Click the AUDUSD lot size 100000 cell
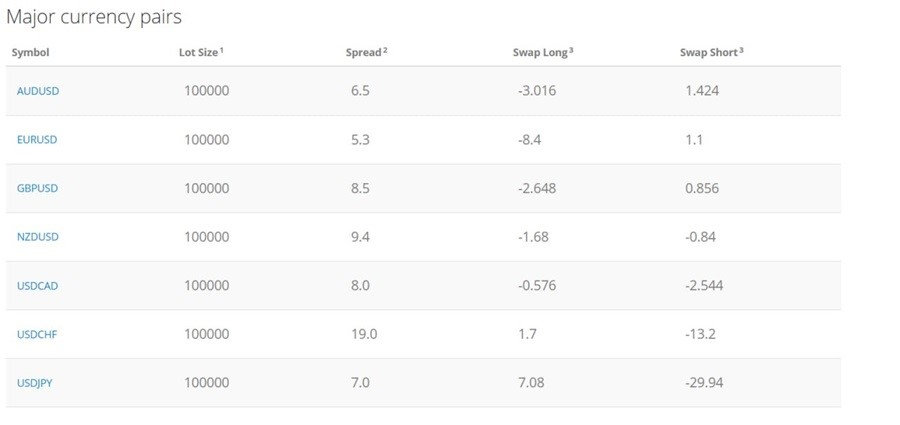The image size is (900, 425). [x=207, y=91]
